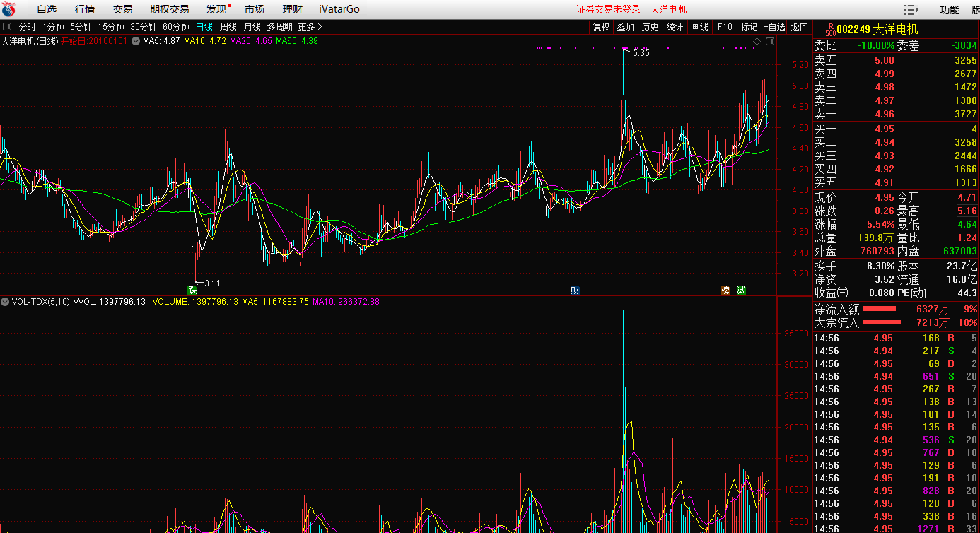Click 卖一 price 4.96 row
The width and height of the screenshot is (980, 533).
click(896, 114)
